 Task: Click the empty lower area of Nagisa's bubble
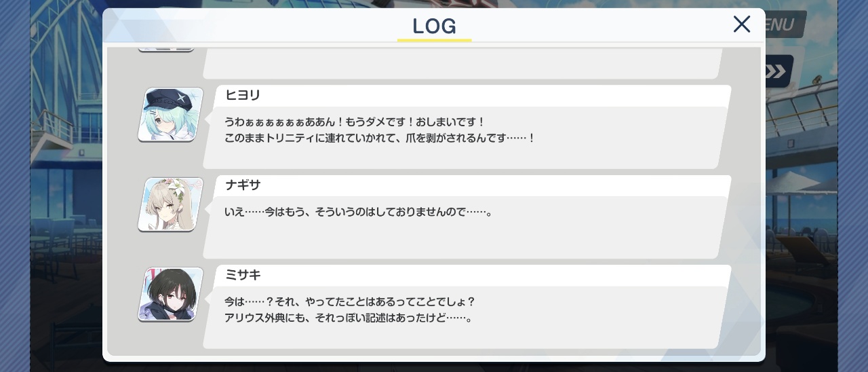tap(461, 240)
